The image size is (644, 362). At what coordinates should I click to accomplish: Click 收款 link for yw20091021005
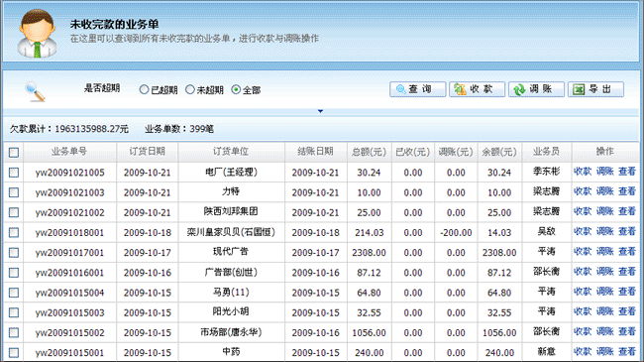pyautogui.click(x=583, y=172)
